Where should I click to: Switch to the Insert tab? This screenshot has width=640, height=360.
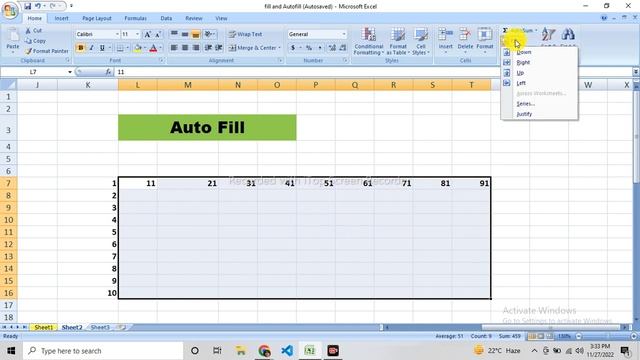(62, 18)
